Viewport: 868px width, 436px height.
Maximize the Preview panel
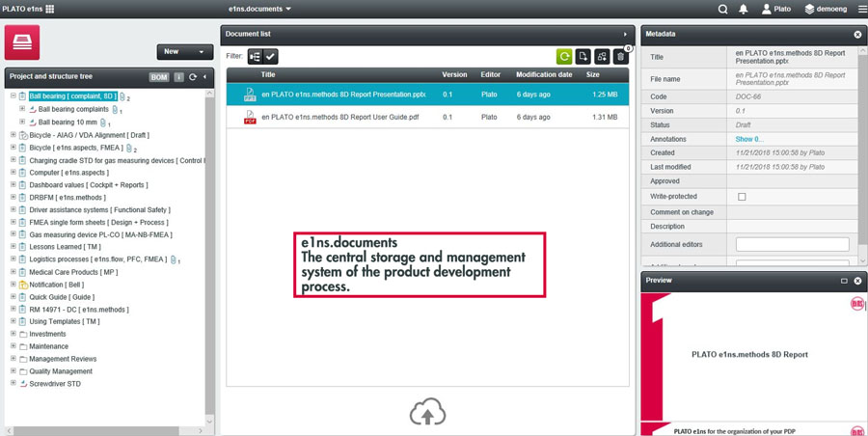[844, 281]
